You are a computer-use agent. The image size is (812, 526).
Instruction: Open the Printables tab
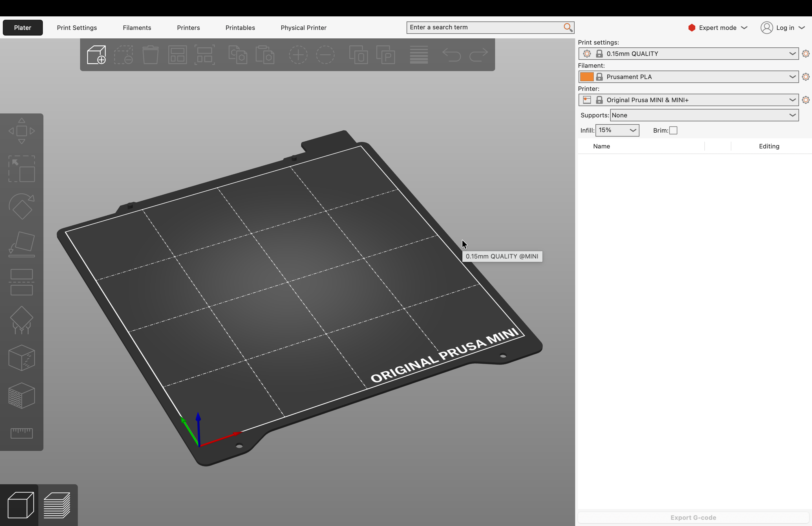240,28
